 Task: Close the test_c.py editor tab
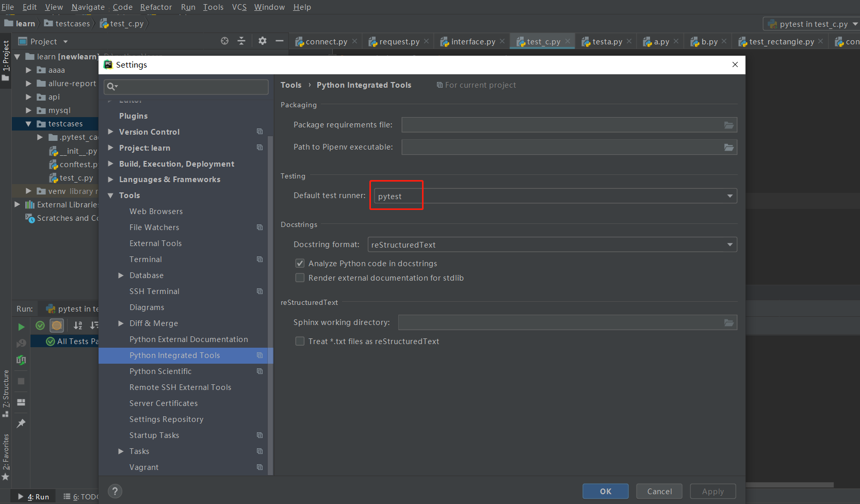click(567, 41)
